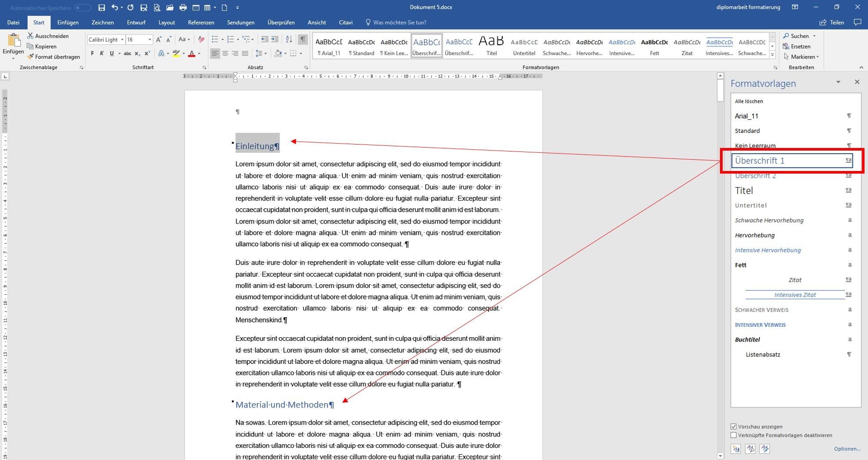Image resolution: width=868 pixels, height=460 pixels.
Task: Open the font name dropdown Calibri Light
Action: coord(122,39)
